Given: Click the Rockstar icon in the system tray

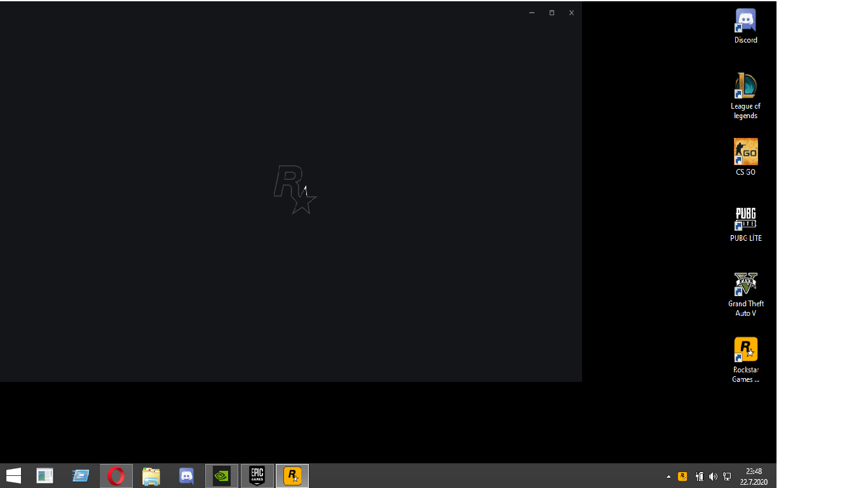Looking at the screenshot, I should (682, 476).
